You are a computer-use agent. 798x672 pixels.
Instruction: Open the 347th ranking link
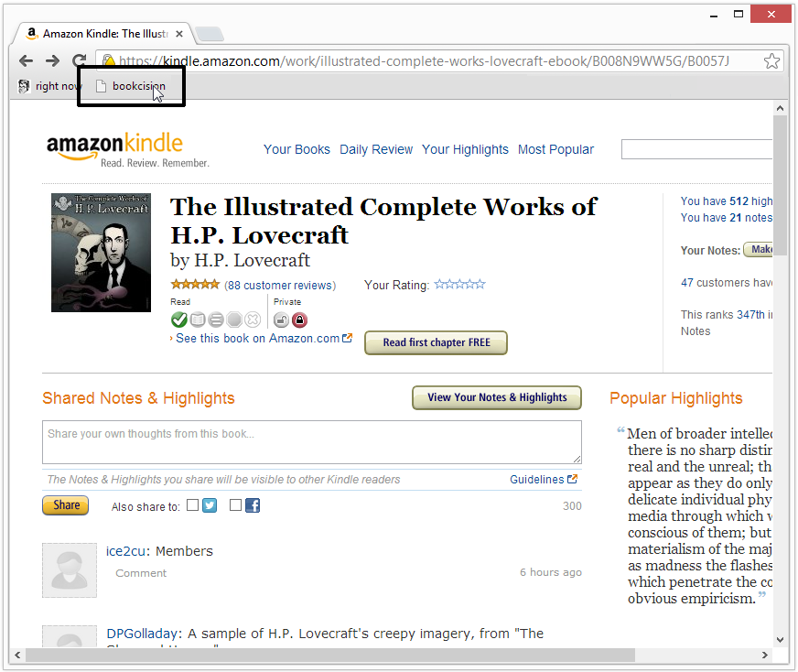[750, 315]
